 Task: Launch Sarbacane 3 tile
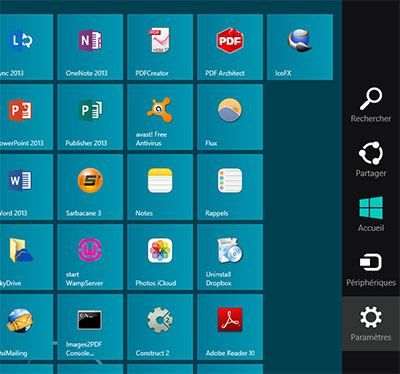90,187
